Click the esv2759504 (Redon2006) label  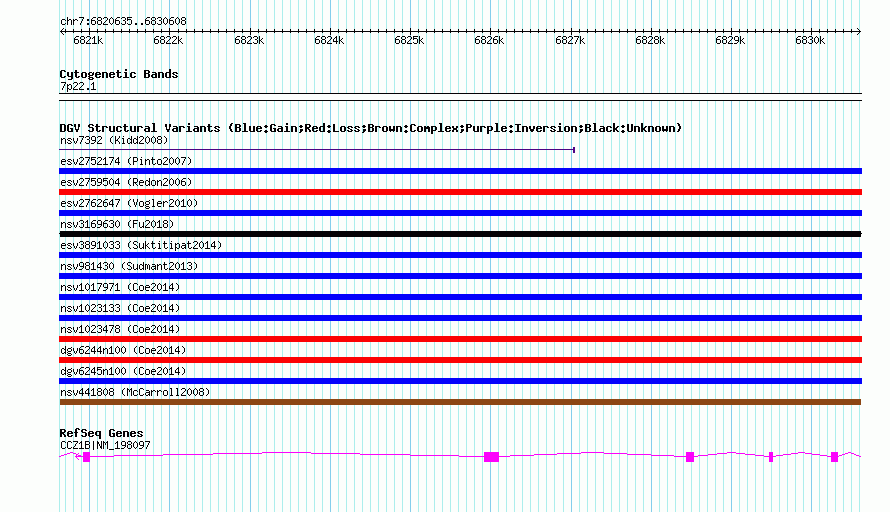point(126,182)
